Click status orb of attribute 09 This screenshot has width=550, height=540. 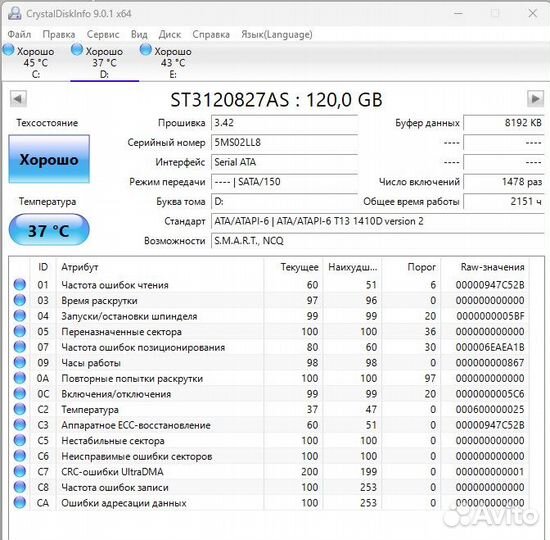pyautogui.click(x=20, y=362)
